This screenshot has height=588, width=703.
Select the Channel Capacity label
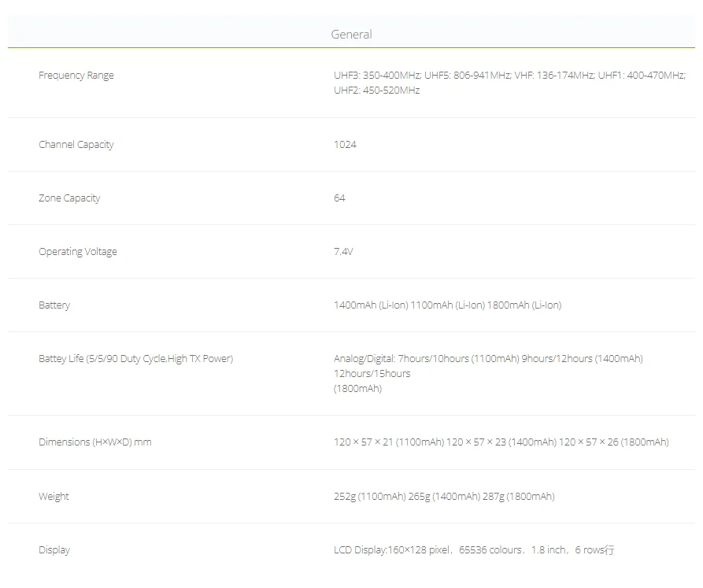point(76,145)
